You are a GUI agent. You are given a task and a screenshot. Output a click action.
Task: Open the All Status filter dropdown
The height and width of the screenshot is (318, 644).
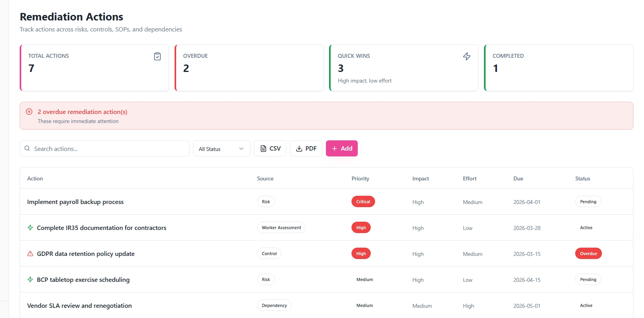222,149
